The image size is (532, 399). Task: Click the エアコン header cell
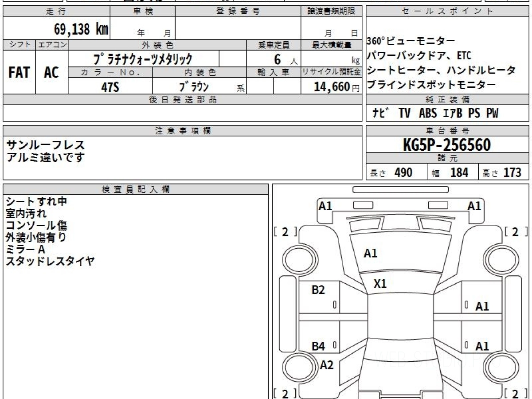(x=52, y=45)
